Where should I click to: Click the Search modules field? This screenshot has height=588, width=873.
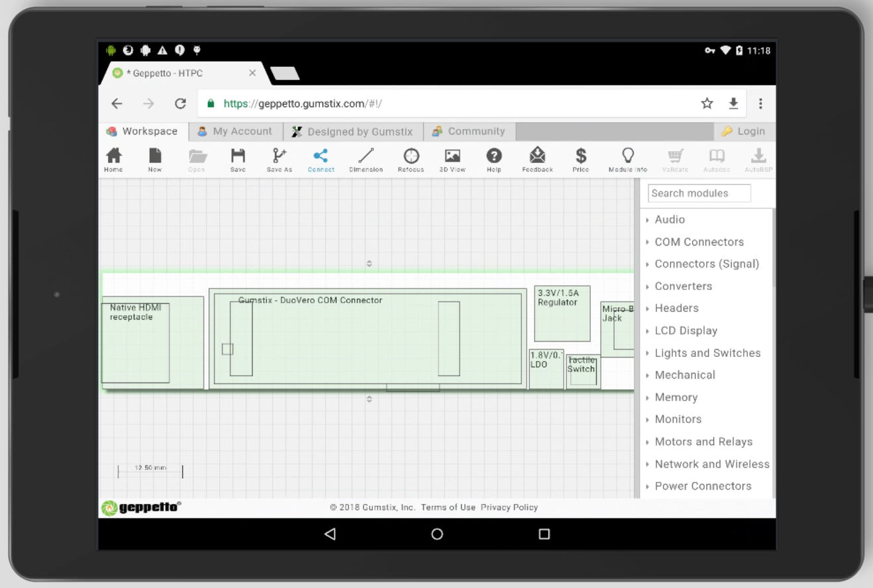pyautogui.click(x=699, y=193)
